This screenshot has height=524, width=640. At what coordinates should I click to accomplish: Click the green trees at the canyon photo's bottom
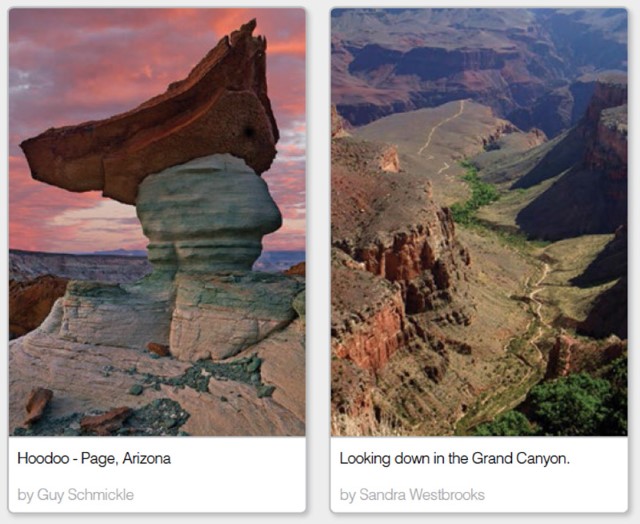point(571,404)
